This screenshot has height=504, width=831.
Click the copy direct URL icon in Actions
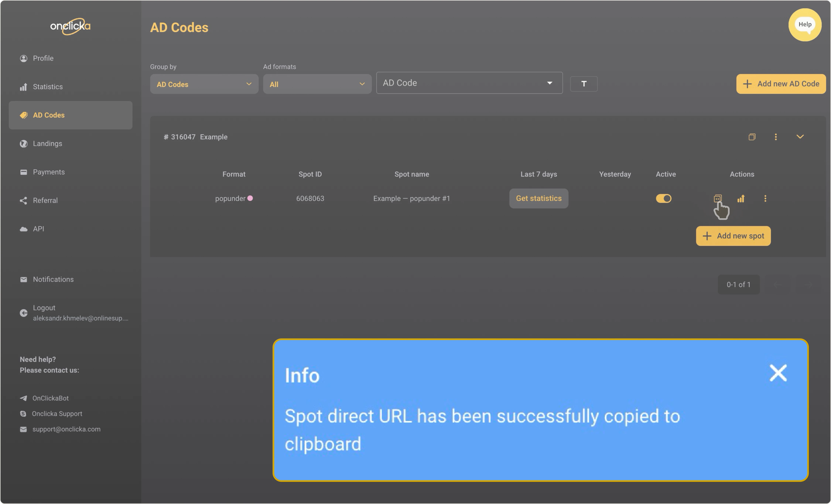pyautogui.click(x=717, y=199)
